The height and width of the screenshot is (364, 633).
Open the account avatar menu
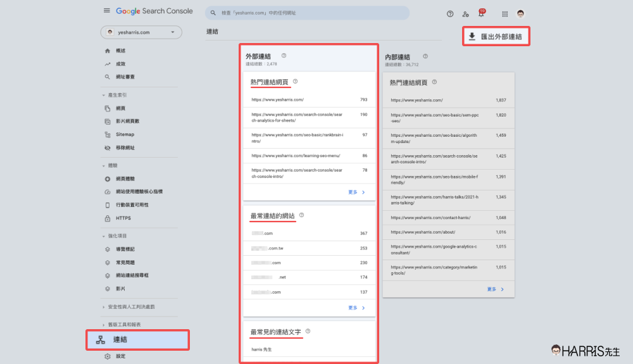coord(520,14)
